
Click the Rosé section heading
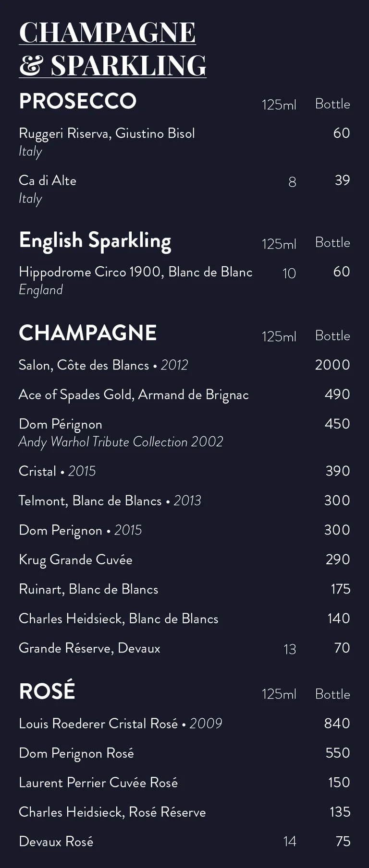click(47, 691)
